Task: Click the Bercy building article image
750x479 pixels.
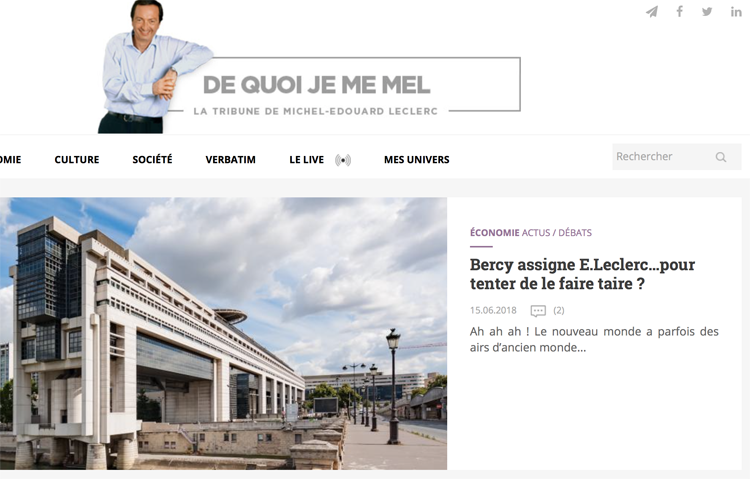Action: pos(223,334)
